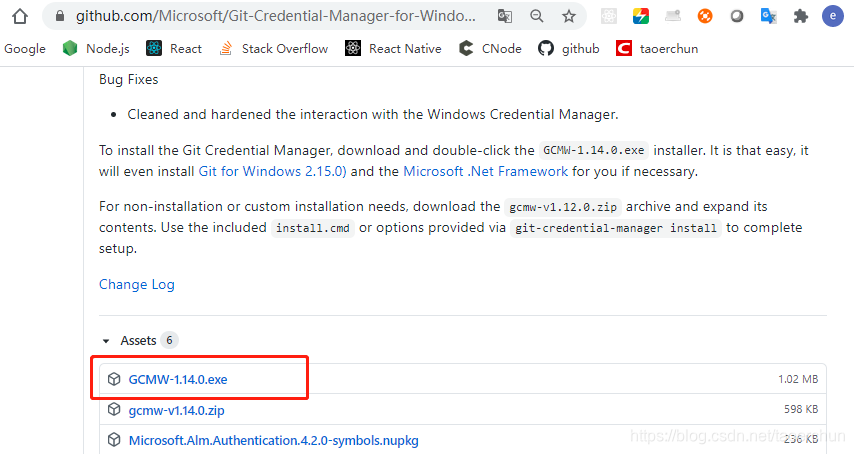Open the github bookmark
This screenshot has height=454, width=854.
pyautogui.click(x=581, y=48)
